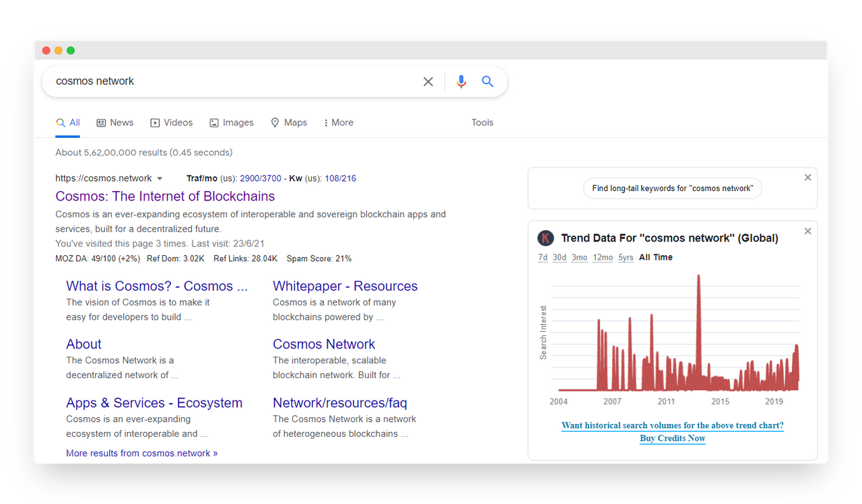Click the https://cosmos.network URL text
The height and width of the screenshot is (504, 862).
click(104, 179)
